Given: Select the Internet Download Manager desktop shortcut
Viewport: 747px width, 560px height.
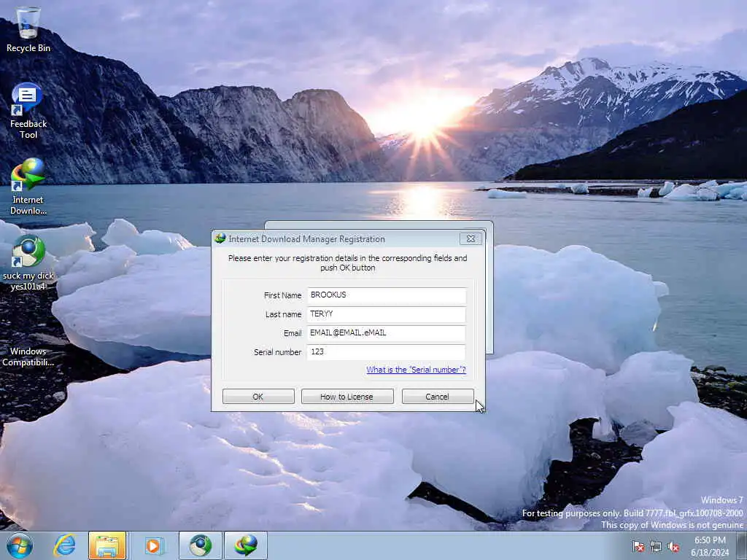Looking at the screenshot, I should [x=28, y=187].
